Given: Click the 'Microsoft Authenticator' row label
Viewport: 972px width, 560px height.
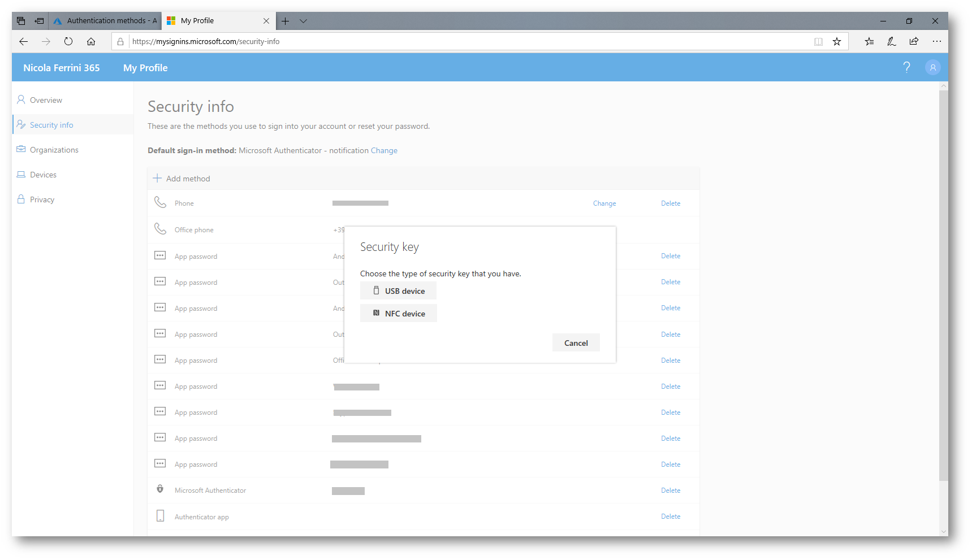Looking at the screenshot, I should pos(210,490).
